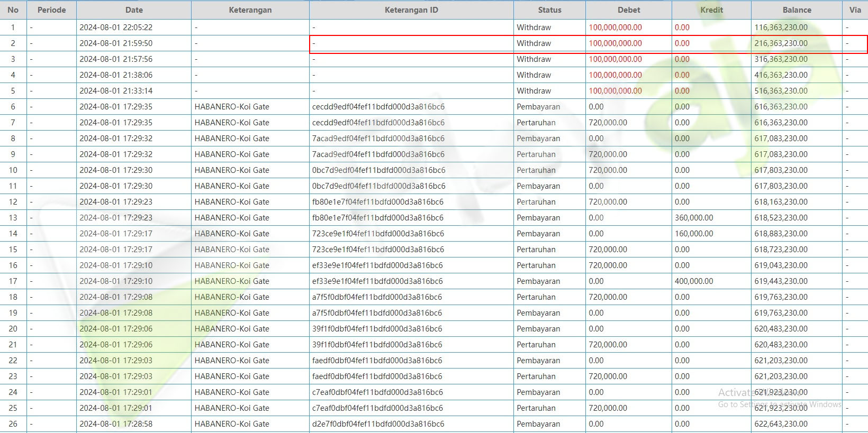Click the date cell 2024-08-01 21:59:50
The height and width of the screenshot is (433, 868).
pyautogui.click(x=116, y=43)
